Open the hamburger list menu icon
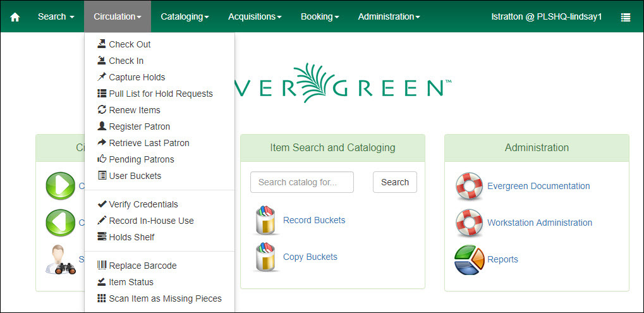 626,17
